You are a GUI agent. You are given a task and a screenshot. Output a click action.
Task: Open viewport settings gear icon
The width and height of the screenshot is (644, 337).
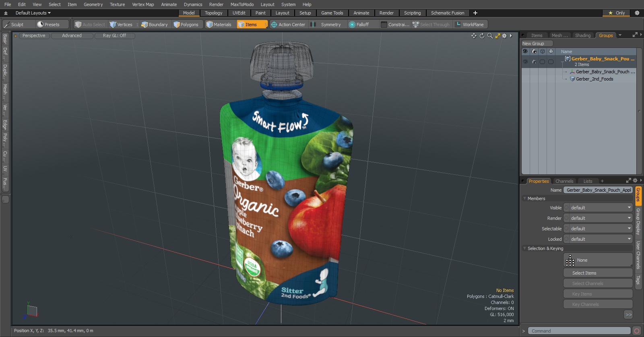pyautogui.click(x=504, y=36)
